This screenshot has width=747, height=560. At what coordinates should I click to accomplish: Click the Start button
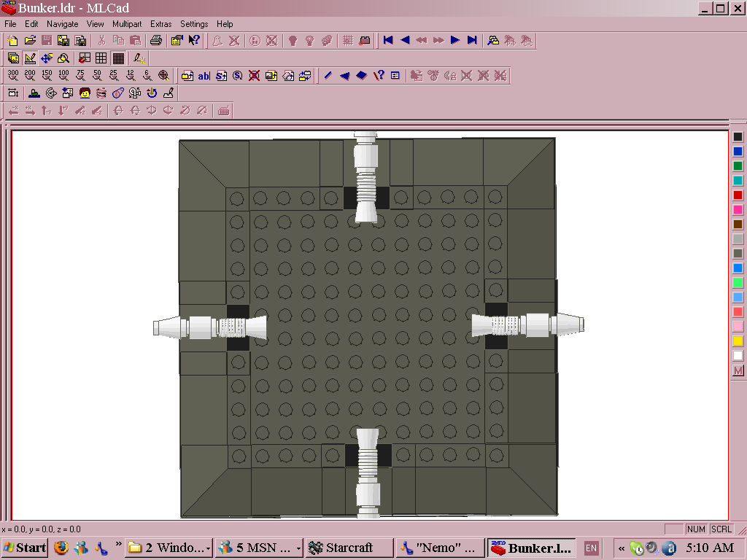(24, 548)
